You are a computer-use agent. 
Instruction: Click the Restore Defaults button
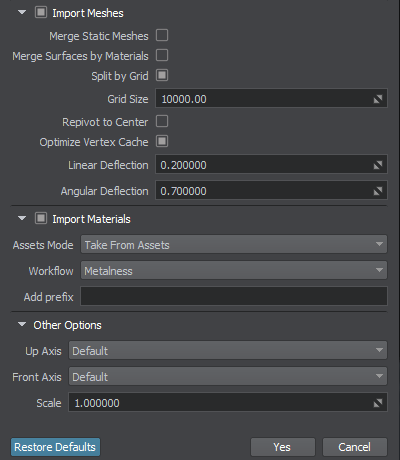click(x=55, y=447)
